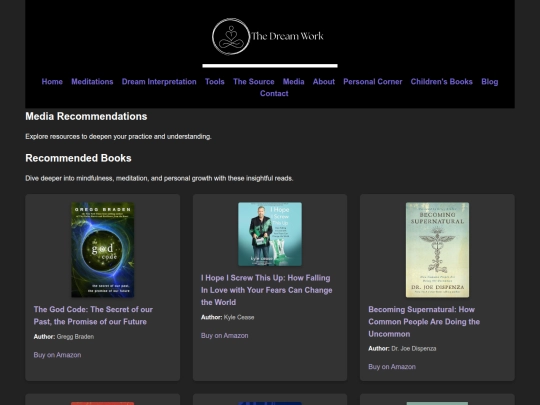Buy Kyle Cease's book on Amazon
Screen dimensions: 540x405
pos(225,335)
